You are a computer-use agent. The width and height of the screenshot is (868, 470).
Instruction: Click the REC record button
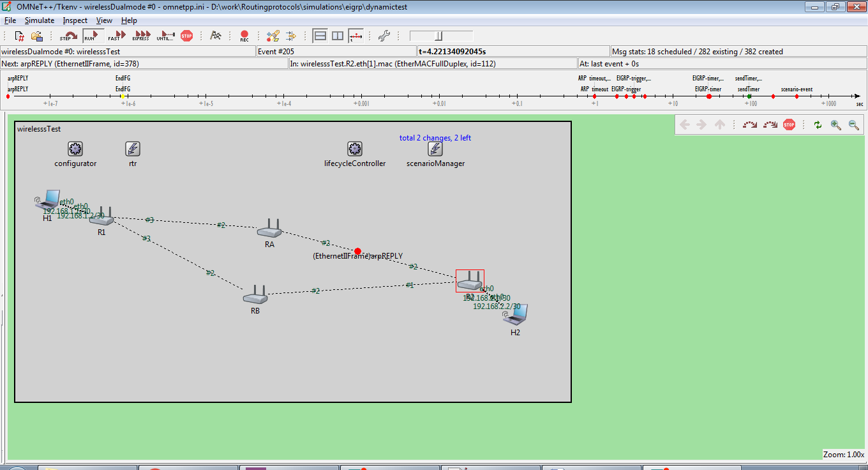[244, 36]
